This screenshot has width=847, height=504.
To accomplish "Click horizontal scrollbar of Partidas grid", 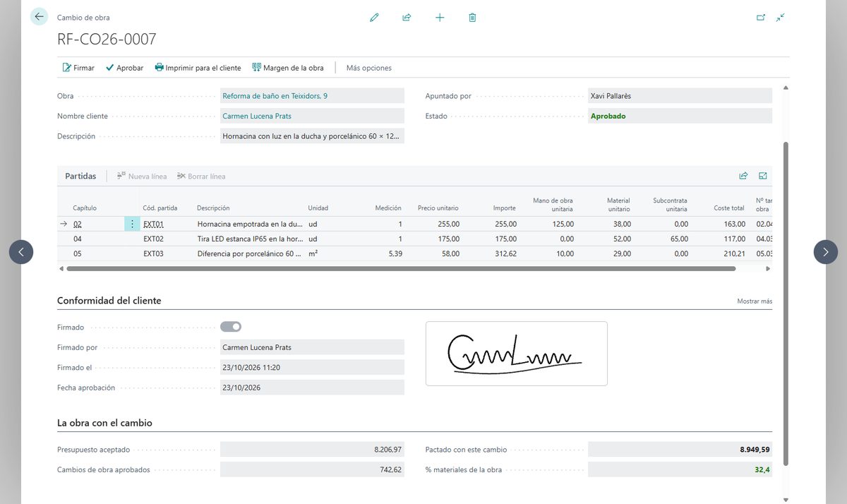I will (400, 269).
